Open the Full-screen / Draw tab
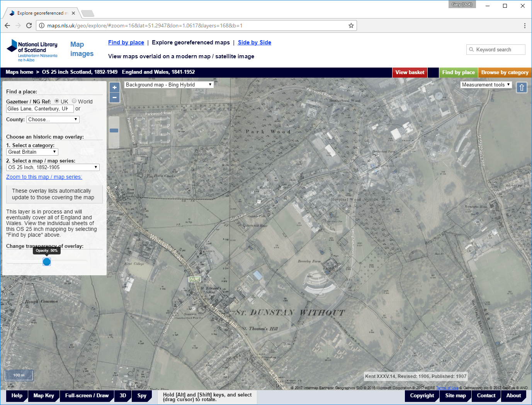 coord(87,396)
